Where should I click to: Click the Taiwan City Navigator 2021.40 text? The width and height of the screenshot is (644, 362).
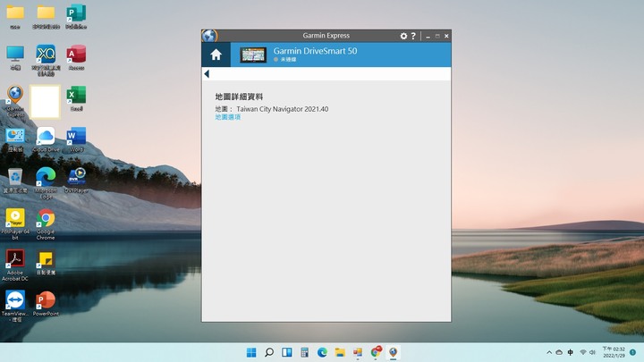(282, 109)
